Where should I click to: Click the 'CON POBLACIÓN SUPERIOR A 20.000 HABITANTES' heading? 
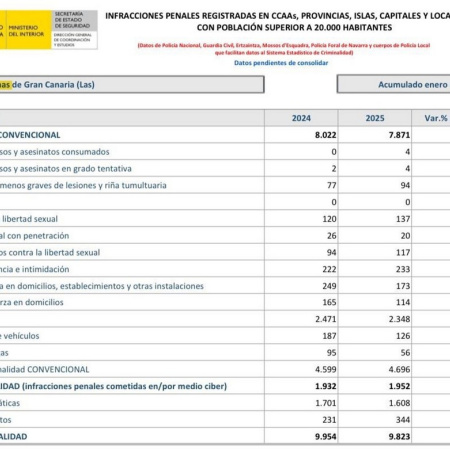(x=294, y=28)
